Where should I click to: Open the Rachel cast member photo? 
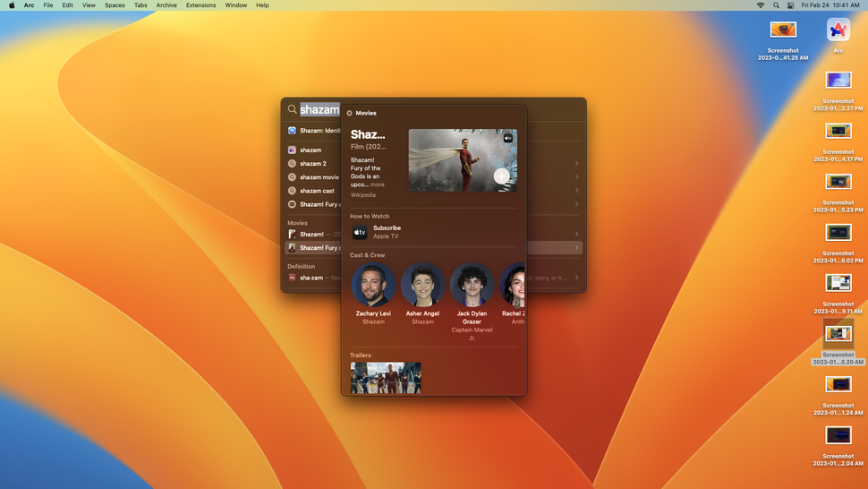512,285
